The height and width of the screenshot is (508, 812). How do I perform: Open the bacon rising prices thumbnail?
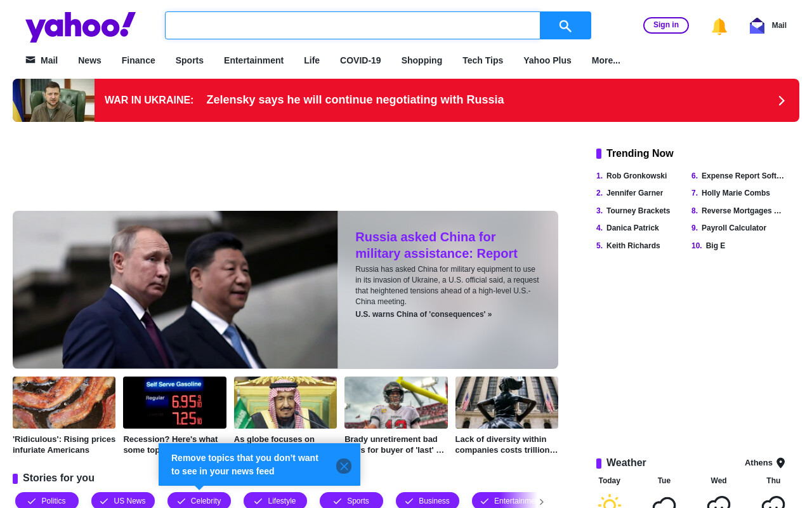64,403
